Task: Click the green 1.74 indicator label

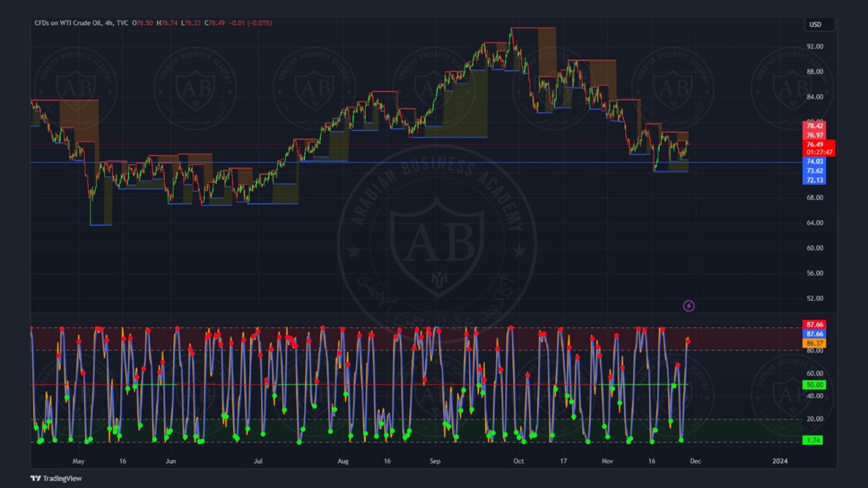Action: tap(813, 441)
